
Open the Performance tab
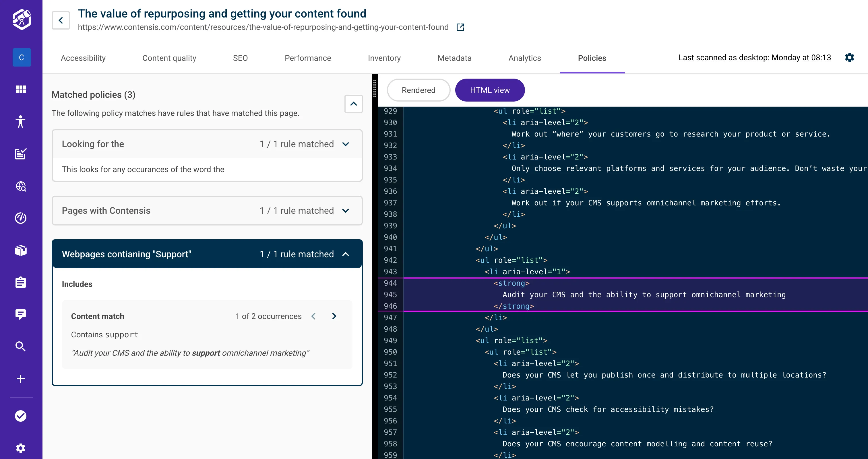pyautogui.click(x=308, y=58)
